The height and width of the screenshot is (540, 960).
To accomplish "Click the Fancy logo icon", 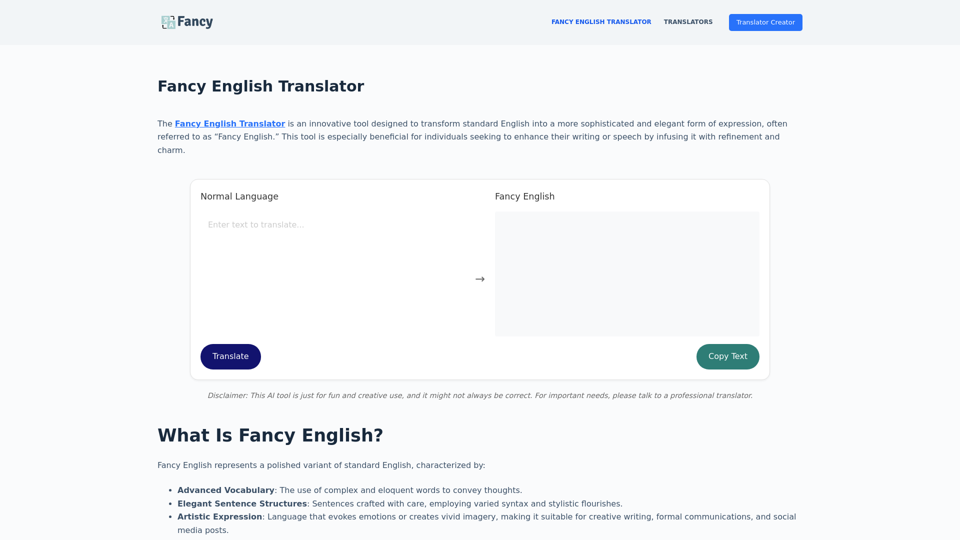I will click(x=168, y=22).
